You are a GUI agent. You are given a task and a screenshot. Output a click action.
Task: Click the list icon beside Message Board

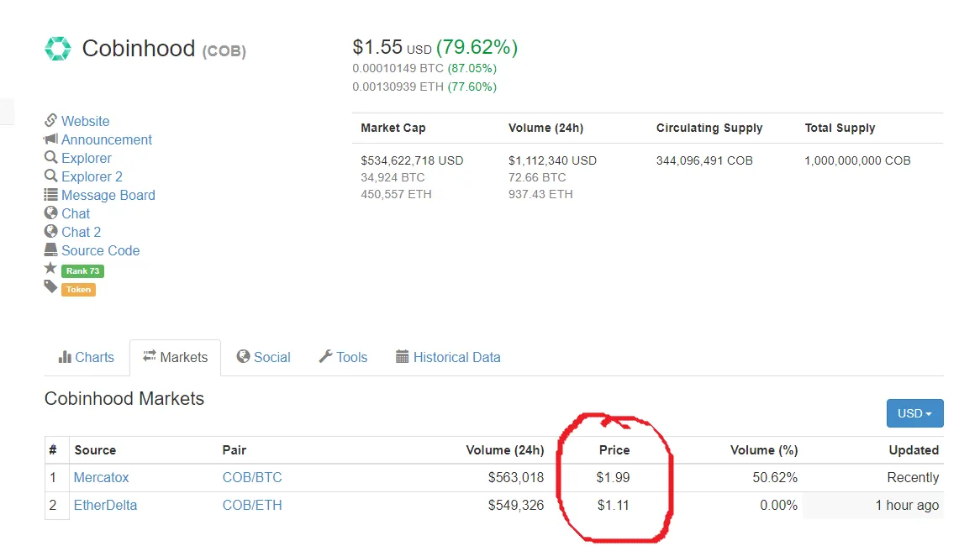(x=50, y=195)
